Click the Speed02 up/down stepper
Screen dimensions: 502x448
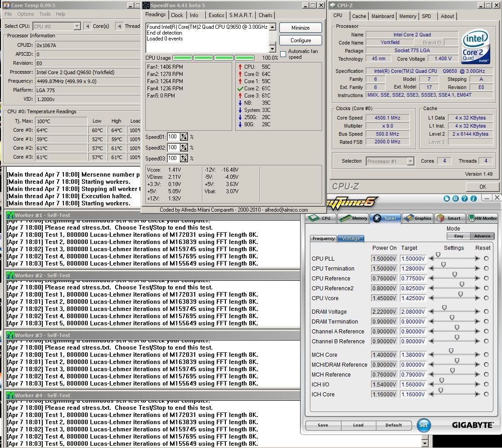pyautogui.click(x=184, y=148)
